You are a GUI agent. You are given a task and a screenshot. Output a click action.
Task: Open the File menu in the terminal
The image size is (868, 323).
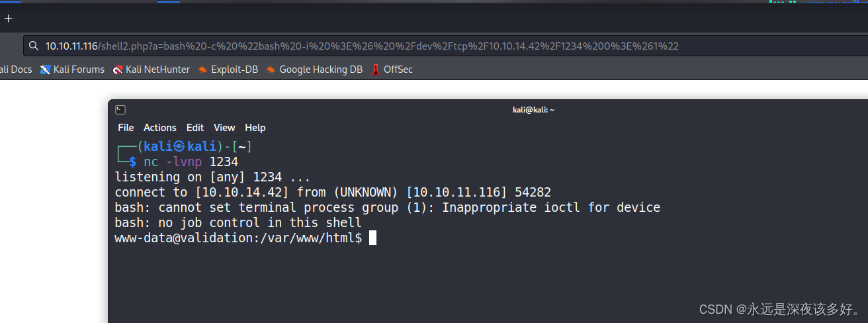click(x=126, y=128)
